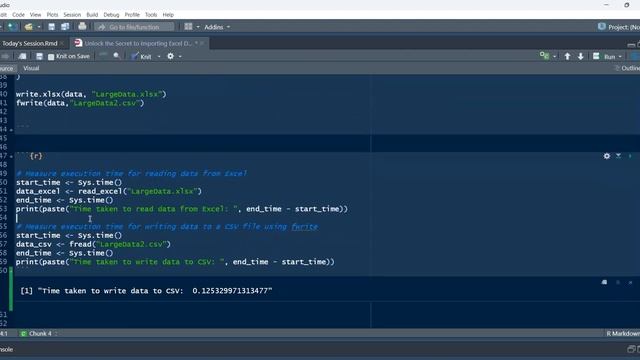Toggle the document Outline pane
This screenshot has width=640, height=360.
point(627,68)
